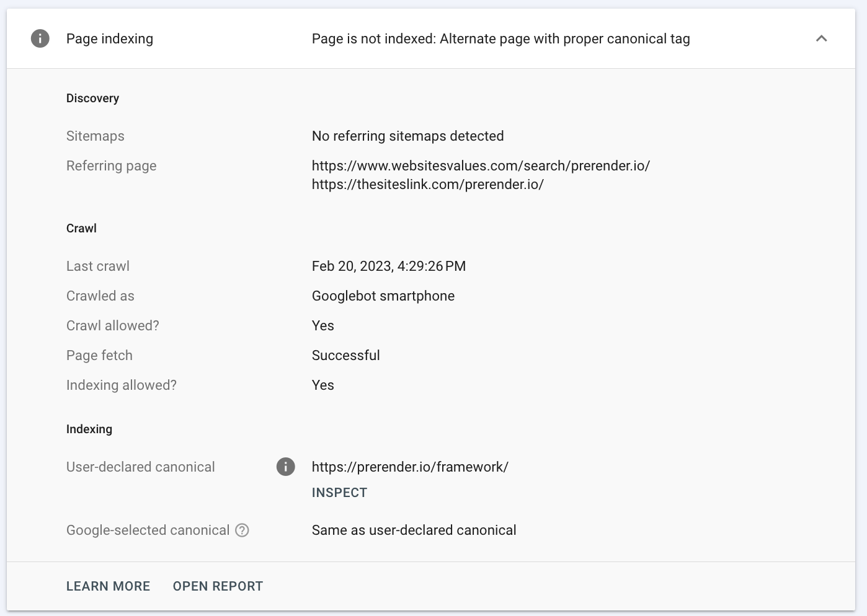The width and height of the screenshot is (867, 616).
Task: Click the INSPECT link under canonical URL
Action: [x=339, y=493]
